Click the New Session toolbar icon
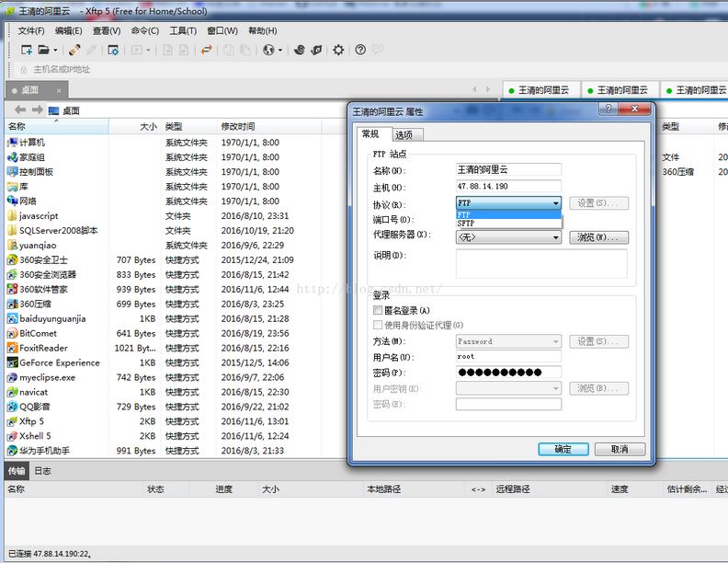The height and width of the screenshot is (563, 728). click(27, 50)
